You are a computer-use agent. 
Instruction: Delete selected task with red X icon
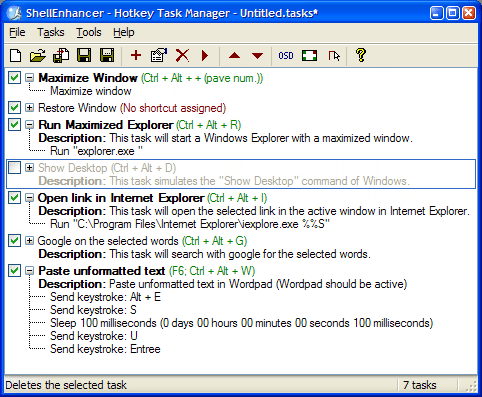pos(182,55)
